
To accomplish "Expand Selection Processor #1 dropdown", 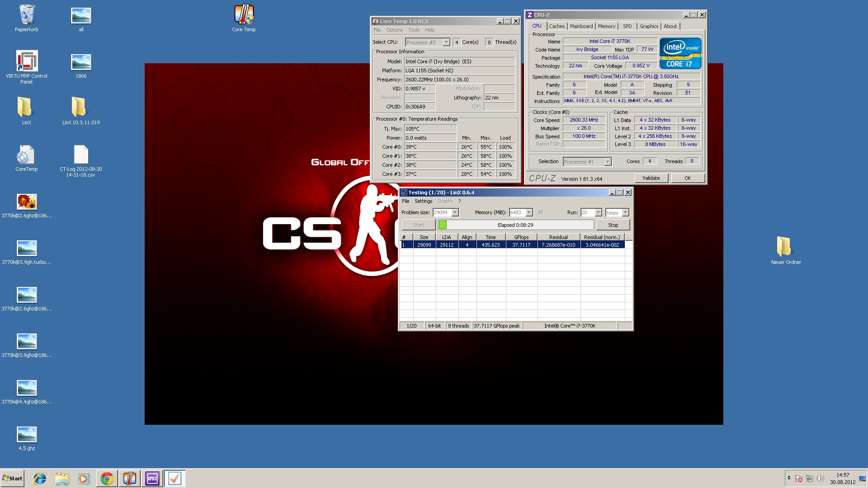I will coord(608,162).
